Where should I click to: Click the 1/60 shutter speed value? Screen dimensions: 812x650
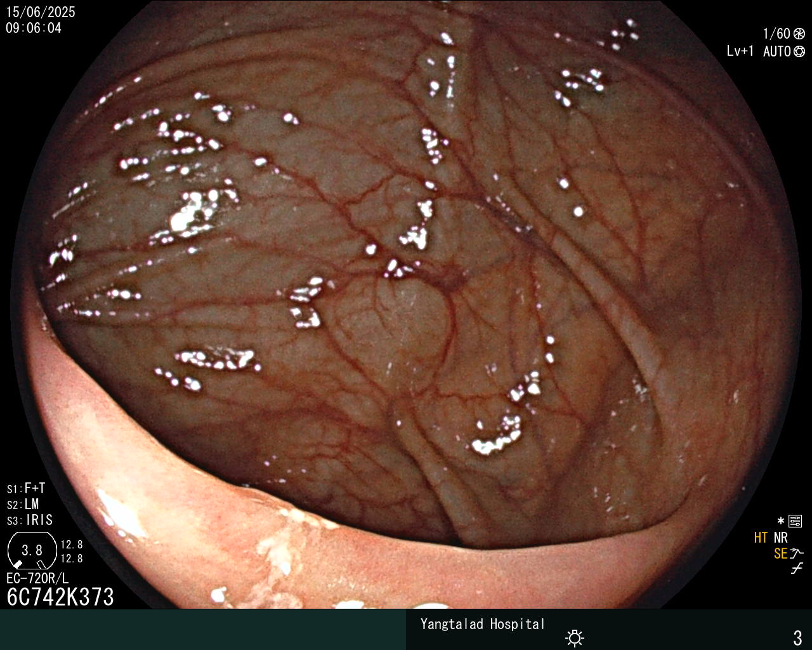coord(776,34)
